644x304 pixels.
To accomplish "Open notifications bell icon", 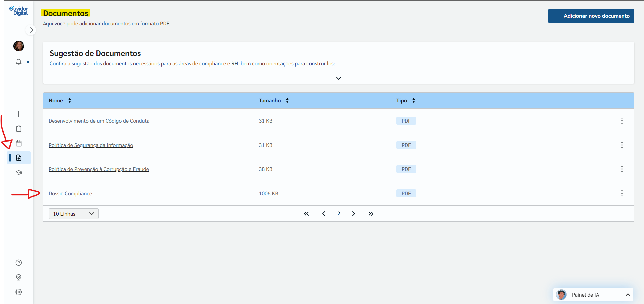I will tap(19, 62).
